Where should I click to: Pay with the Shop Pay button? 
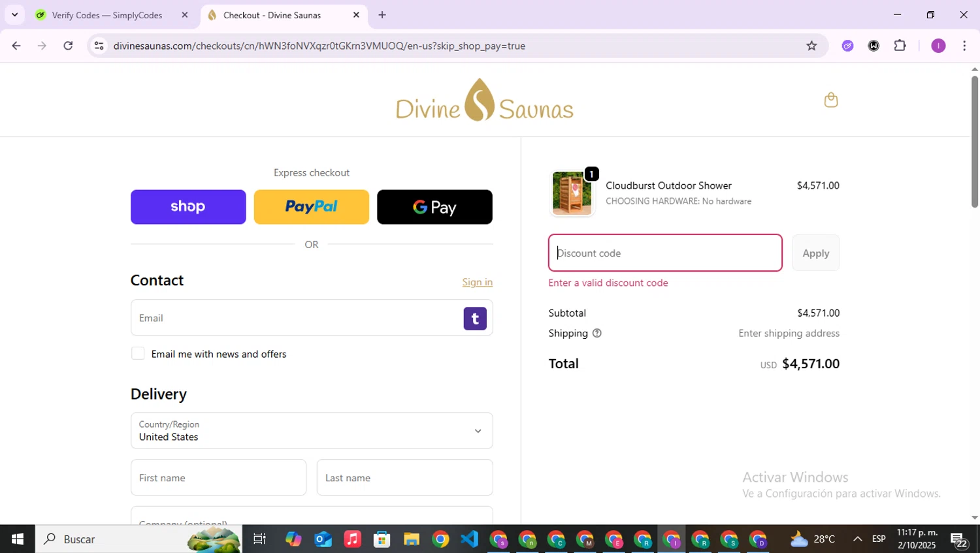[x=188, y=207]
